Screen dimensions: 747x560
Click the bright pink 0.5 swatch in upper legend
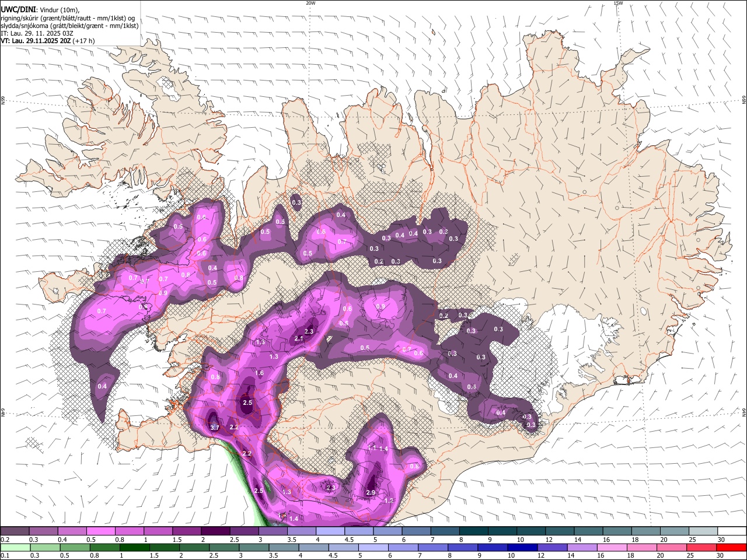pyautogui.click(x=100, y=531)
